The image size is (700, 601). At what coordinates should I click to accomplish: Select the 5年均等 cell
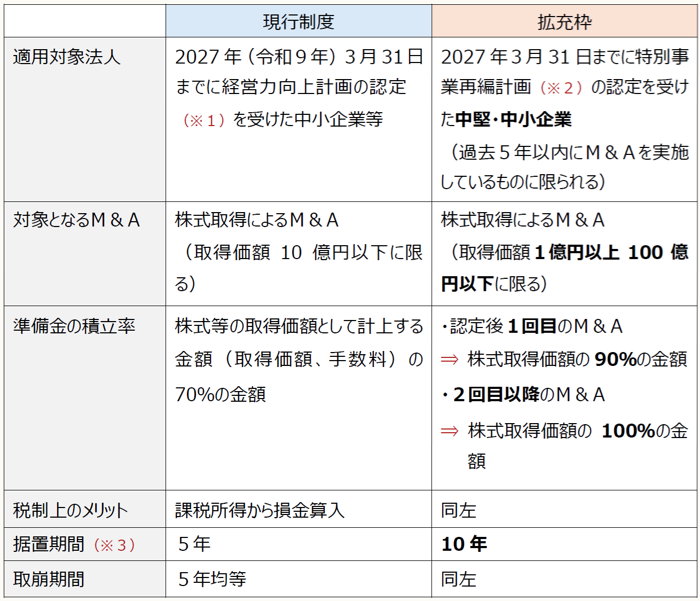pyautogui.click(x=212, y=579)
